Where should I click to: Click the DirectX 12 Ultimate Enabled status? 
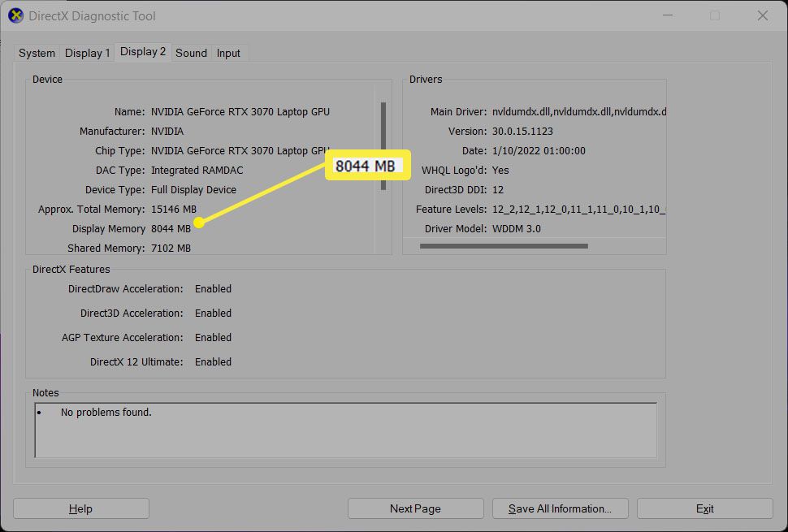(213, 361)
